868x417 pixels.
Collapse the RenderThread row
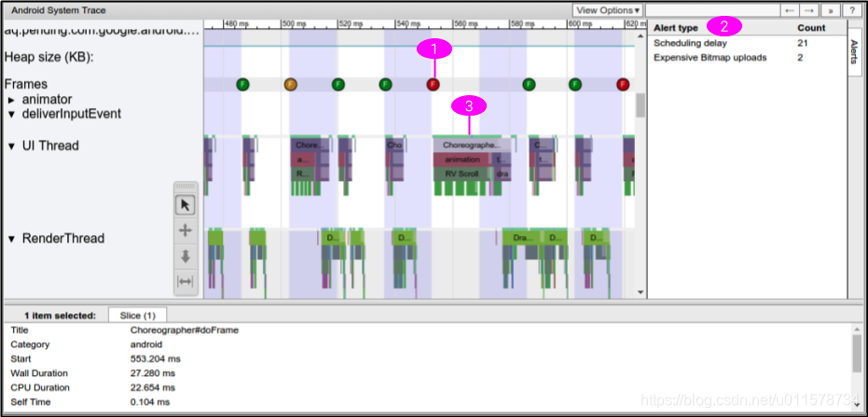pyautogui.click(x=11, y=239)
